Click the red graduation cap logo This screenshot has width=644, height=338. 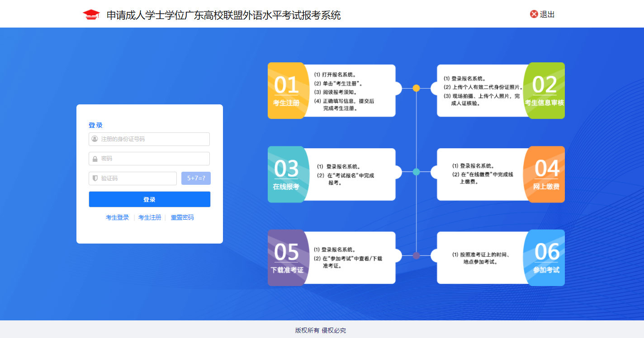point(91,14)
